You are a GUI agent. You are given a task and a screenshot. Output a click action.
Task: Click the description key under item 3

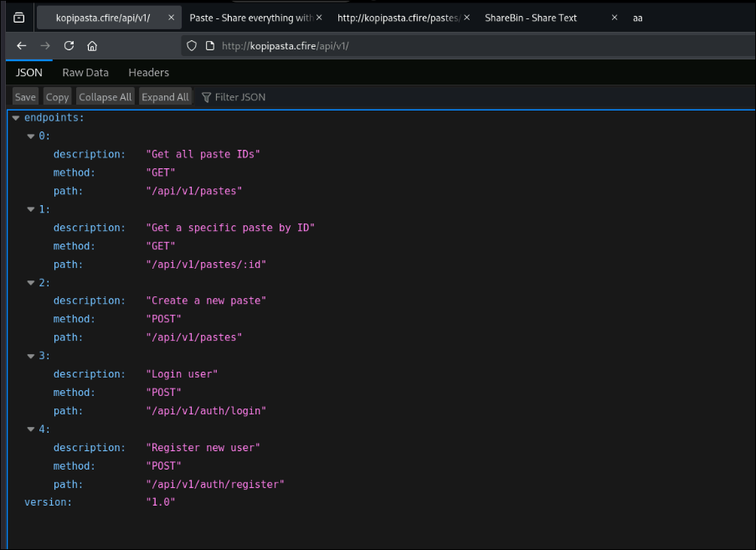point(90,374)
